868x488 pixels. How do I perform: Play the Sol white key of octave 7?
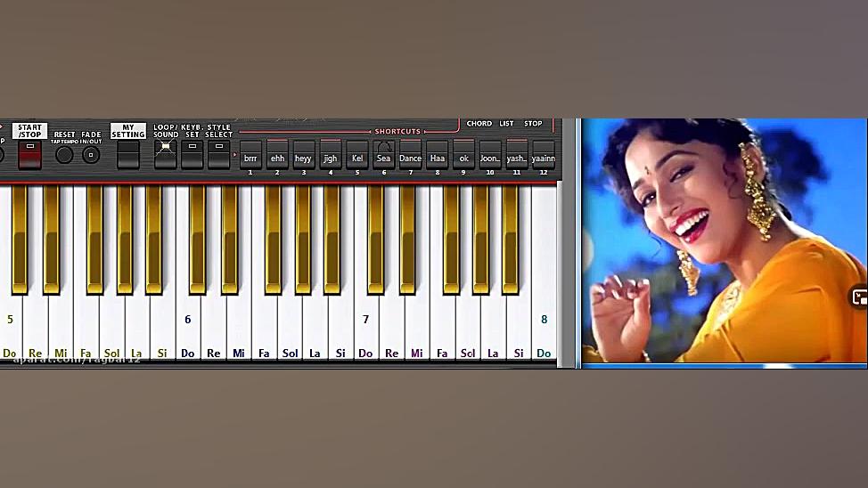coord(468,329)
